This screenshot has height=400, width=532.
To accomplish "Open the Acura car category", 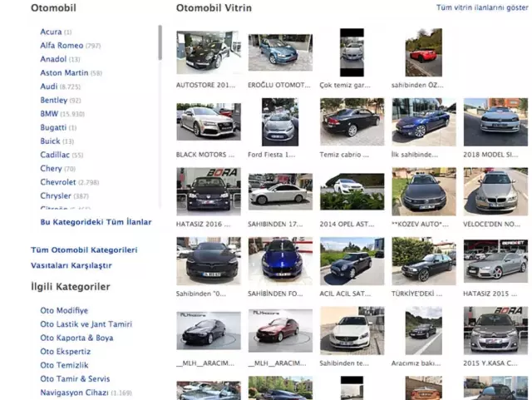I will point(51,32).
